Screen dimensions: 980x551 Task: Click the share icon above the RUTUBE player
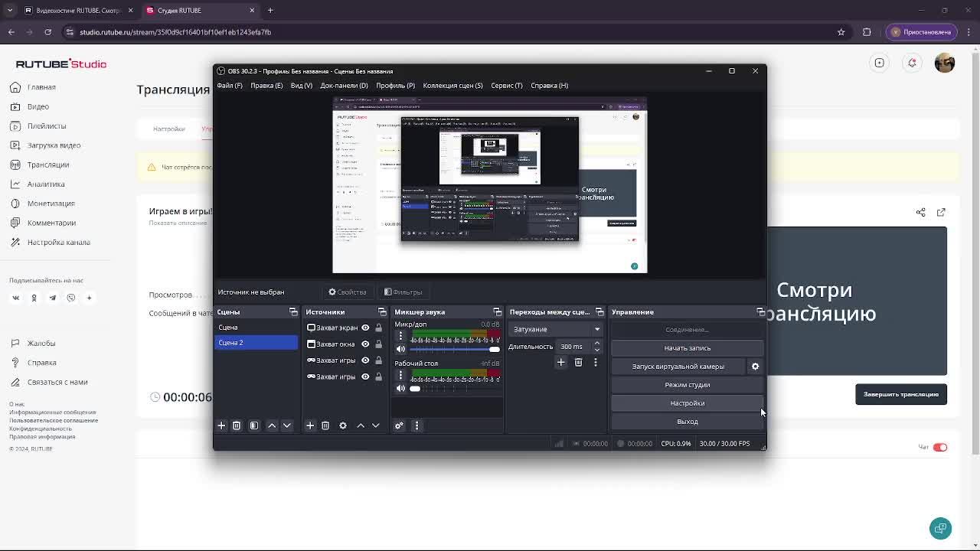(920, 212)
